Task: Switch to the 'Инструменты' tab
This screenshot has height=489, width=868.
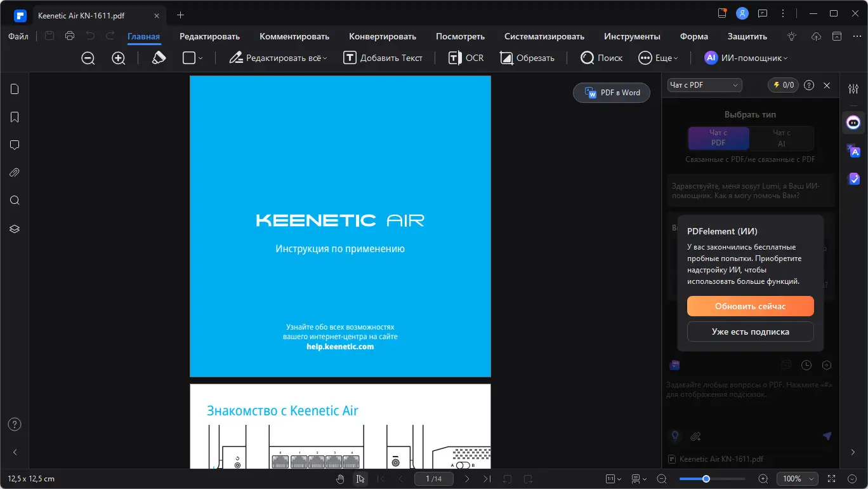Action: [632, 36]
